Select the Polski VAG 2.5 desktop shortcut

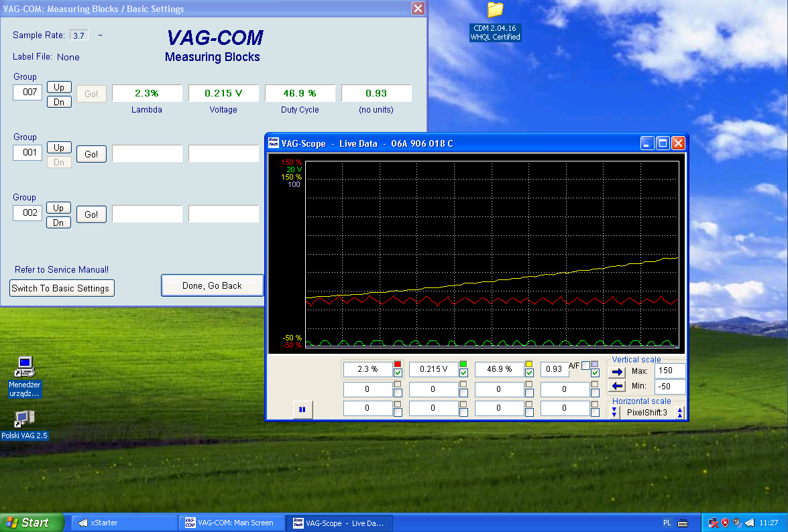pyautogui.click(x=24, y=425)
